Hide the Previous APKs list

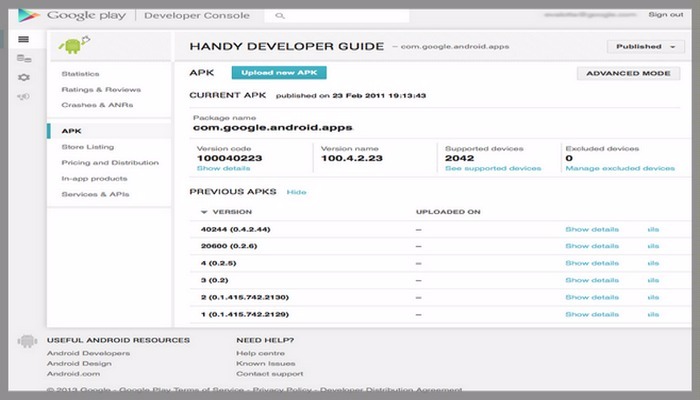click(296, 191)
